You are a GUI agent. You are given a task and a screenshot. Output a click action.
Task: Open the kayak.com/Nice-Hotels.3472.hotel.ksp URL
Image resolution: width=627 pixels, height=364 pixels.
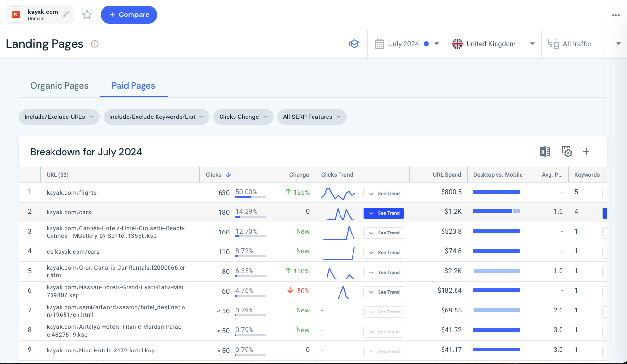[101, 351]
